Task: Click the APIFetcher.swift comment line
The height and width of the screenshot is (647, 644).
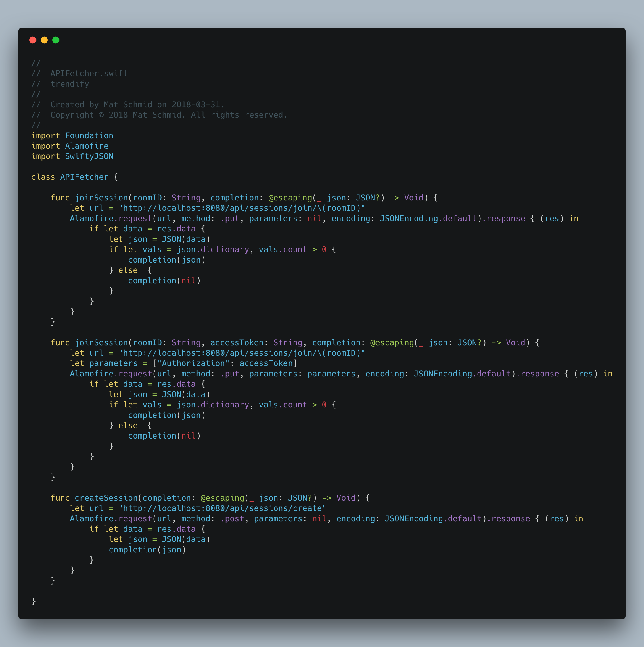Action: (x=89, y=73)
